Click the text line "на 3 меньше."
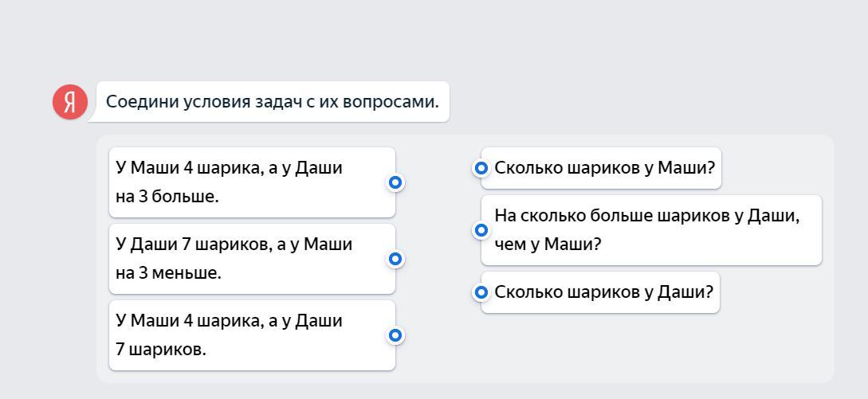The height and width of the screenshot is (399, 868). coord(168,273)
